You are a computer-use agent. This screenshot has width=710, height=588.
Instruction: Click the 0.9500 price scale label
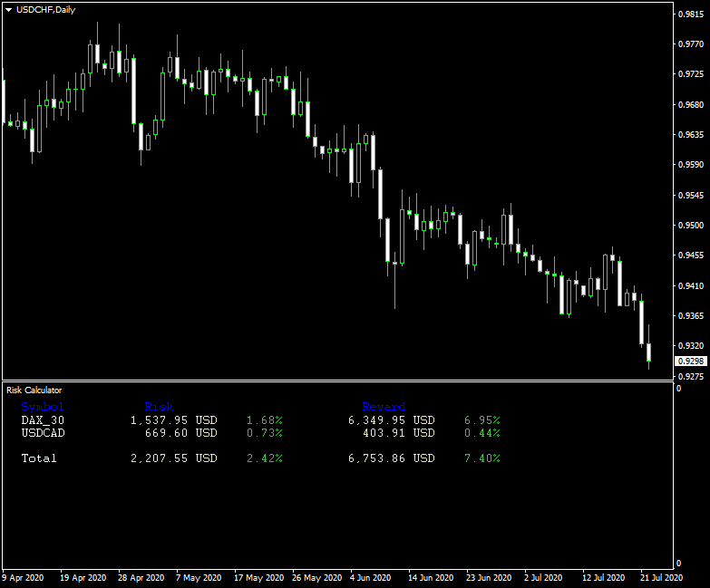691,226
